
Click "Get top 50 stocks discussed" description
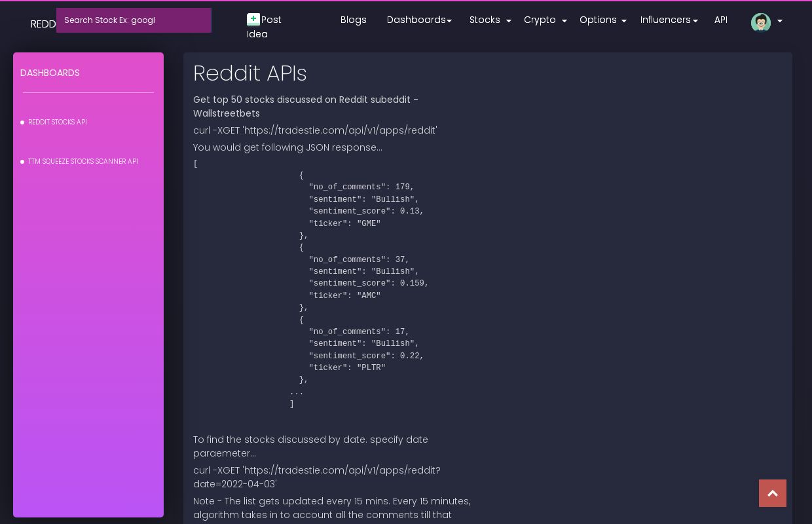(x=306, y=107)
